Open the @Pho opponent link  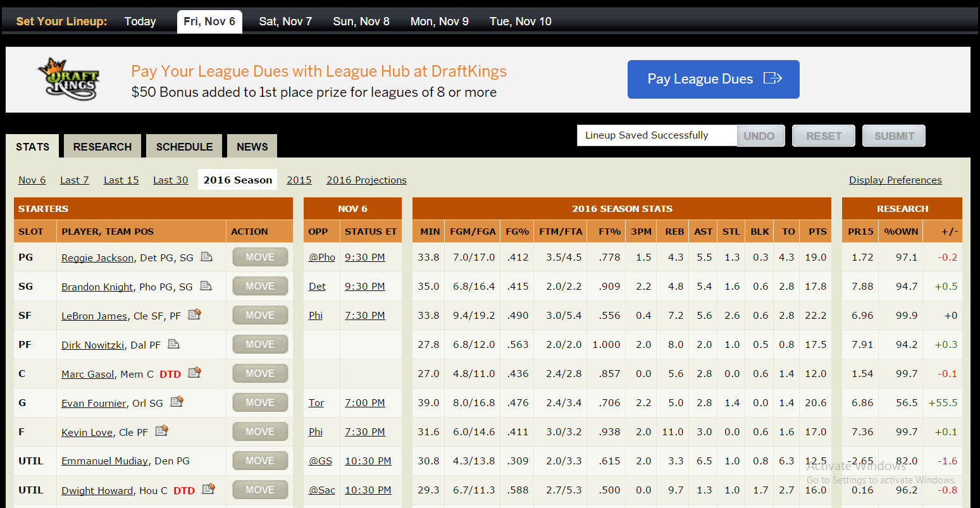pyautogui.click(x=321, y=257)
